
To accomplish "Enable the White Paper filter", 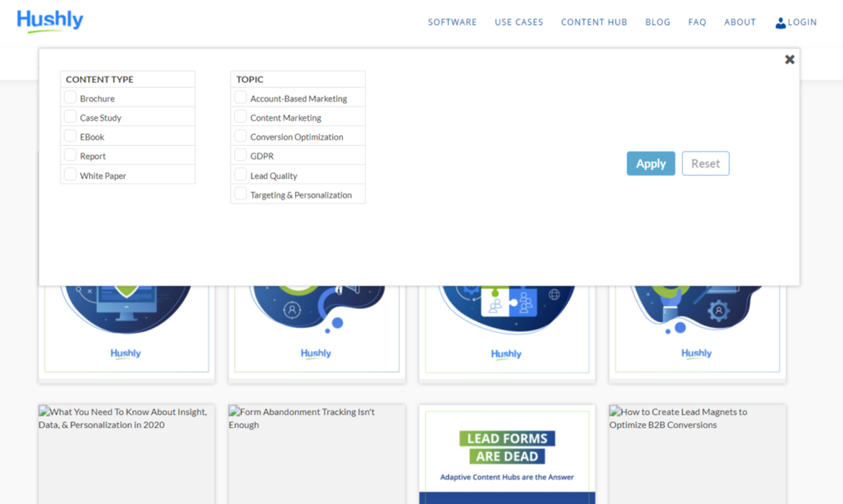I will pos(70,174).
